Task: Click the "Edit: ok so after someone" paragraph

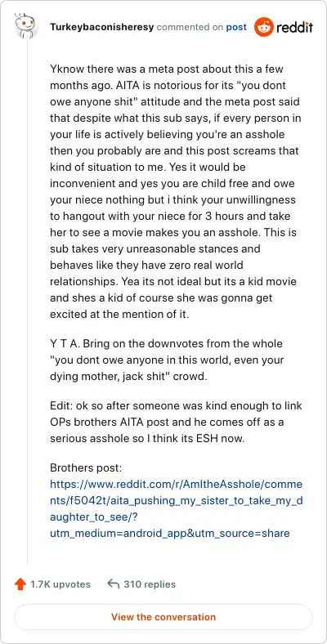Action: click(x=177, y=423)
